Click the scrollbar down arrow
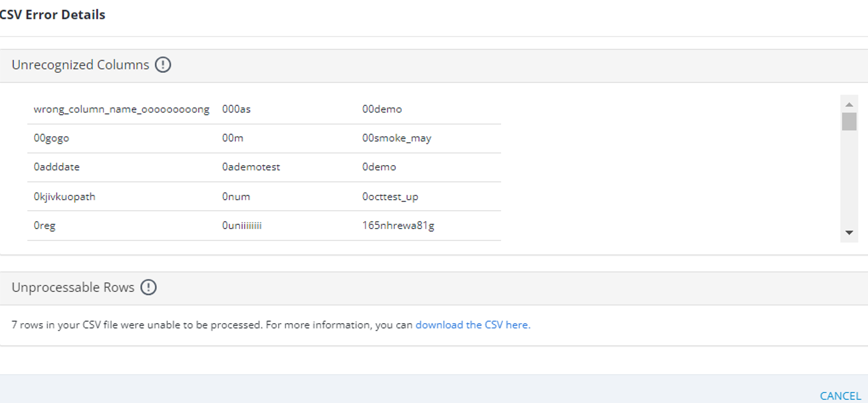The image size is (868, 403). click(x=849, y=233)
